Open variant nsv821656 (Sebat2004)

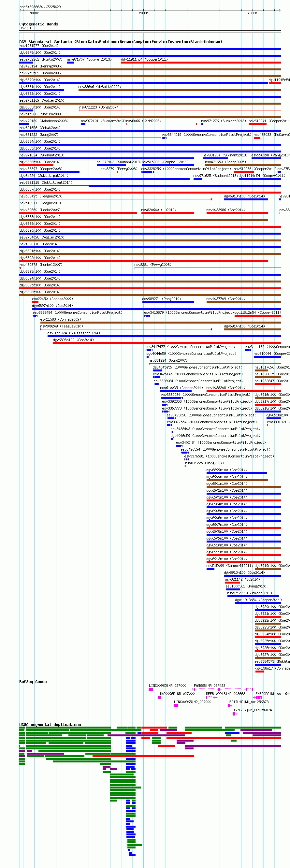pos(40,128)
